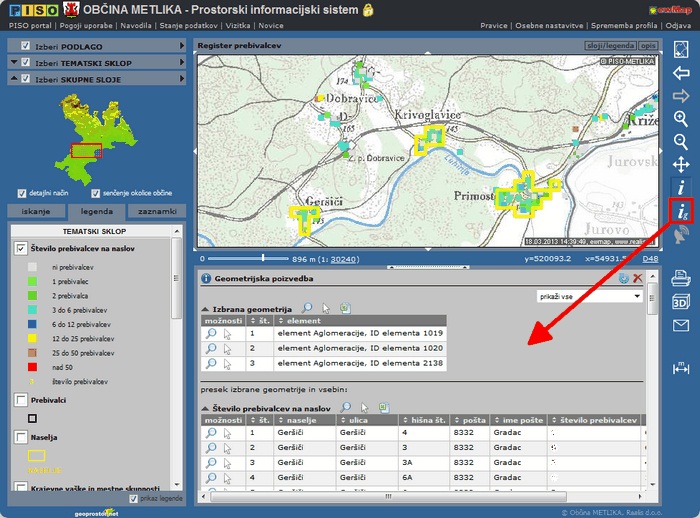This screenshot has width=700, height=518.
Task: Click the zoom in magnifier tool
Action: pos(681,119)
